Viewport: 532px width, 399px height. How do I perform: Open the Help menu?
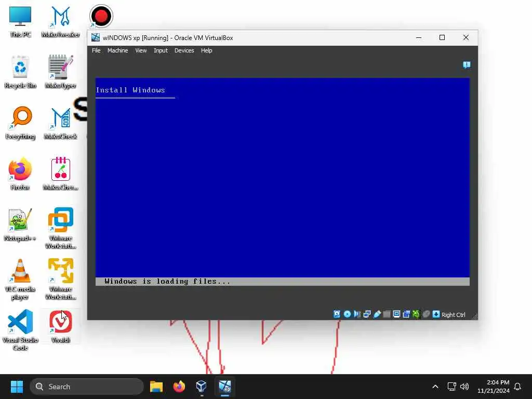[x=206, y=50]
